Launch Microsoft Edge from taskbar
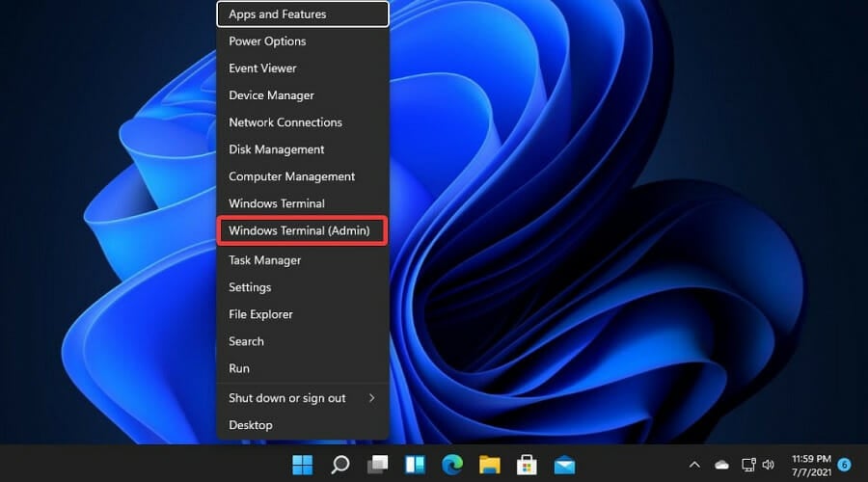The height and width of the screenshot is (482, 868). coord(452,464)
